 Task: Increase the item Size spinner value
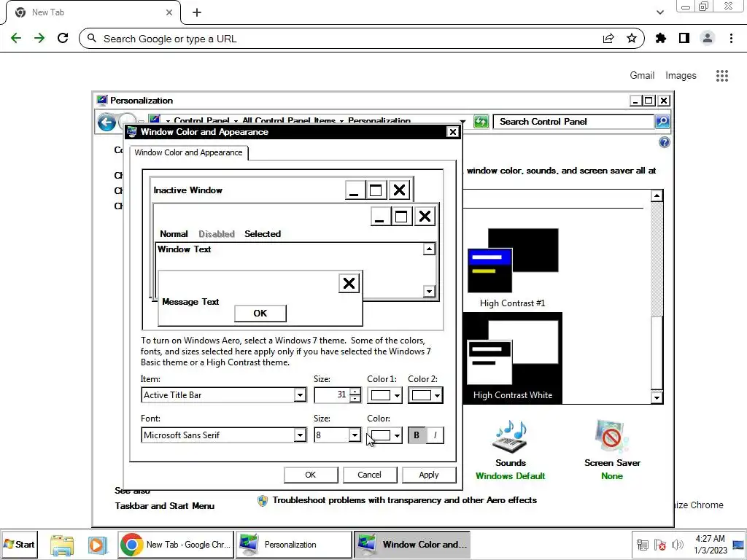(355, 392)
